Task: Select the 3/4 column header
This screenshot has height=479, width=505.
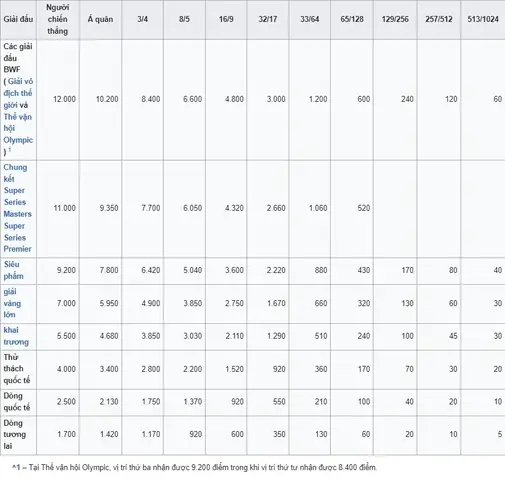Action: [143, 19]
